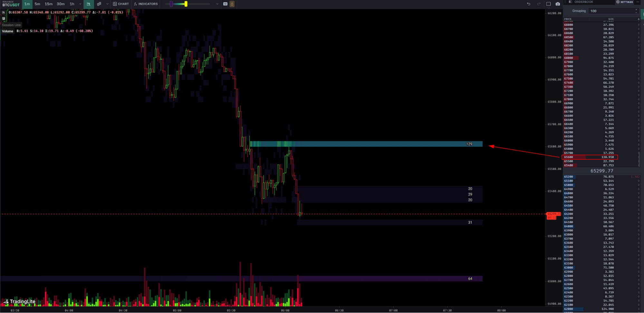Click the small icon below the candle icon
644x313 pixels.
click(4, 18)
